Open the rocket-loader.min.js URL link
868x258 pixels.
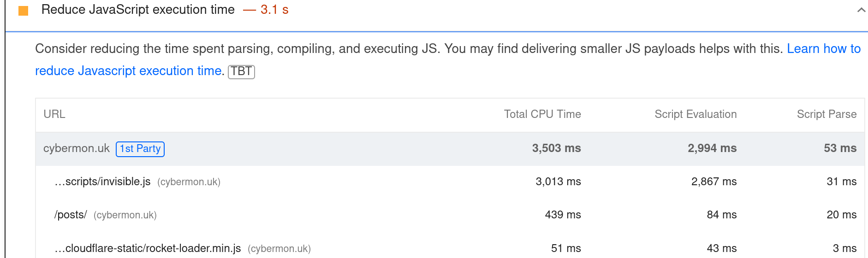point(148,248)
